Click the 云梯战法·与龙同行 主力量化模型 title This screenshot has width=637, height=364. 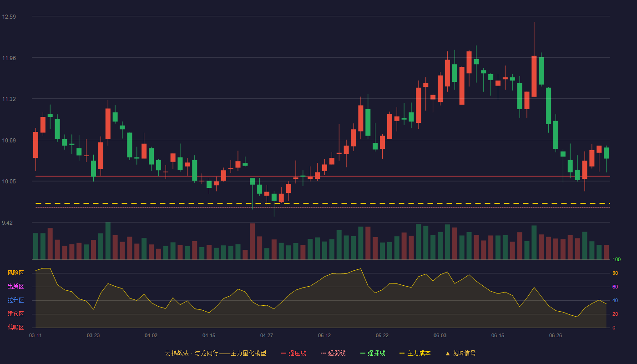[215, 353]
